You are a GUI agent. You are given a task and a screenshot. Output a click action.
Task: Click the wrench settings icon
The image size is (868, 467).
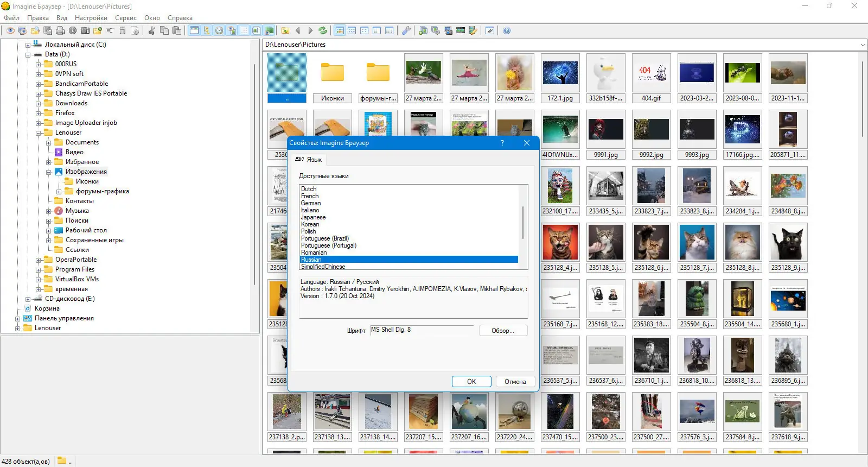(x=406, y=31)
